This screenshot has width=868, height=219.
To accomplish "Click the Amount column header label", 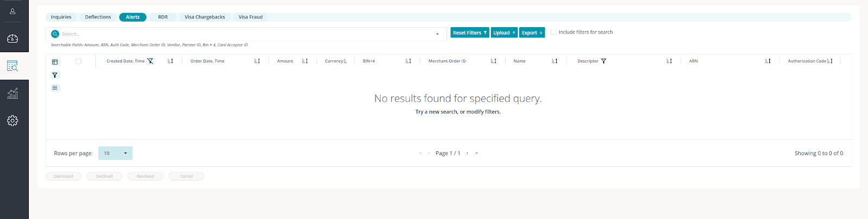I will click(x=285, y=61).
